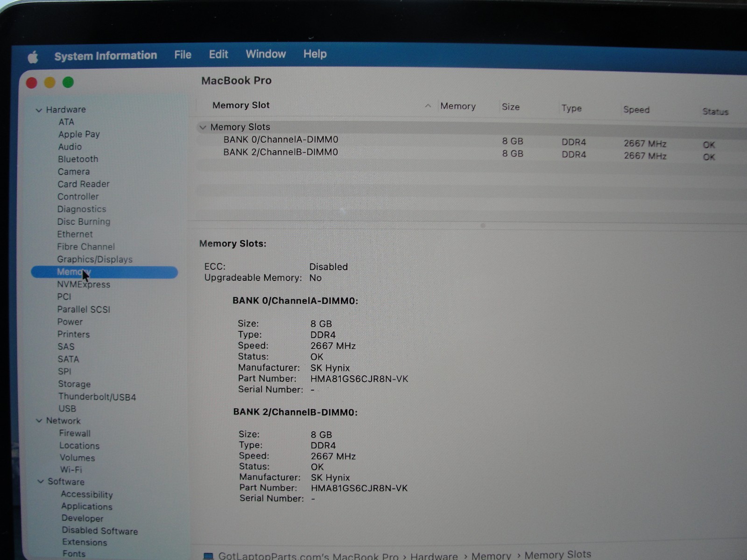Click the sort direction arrow in header
Image resolution: width=747 pixels, height=560 pixels.
[x=428, y=106]
